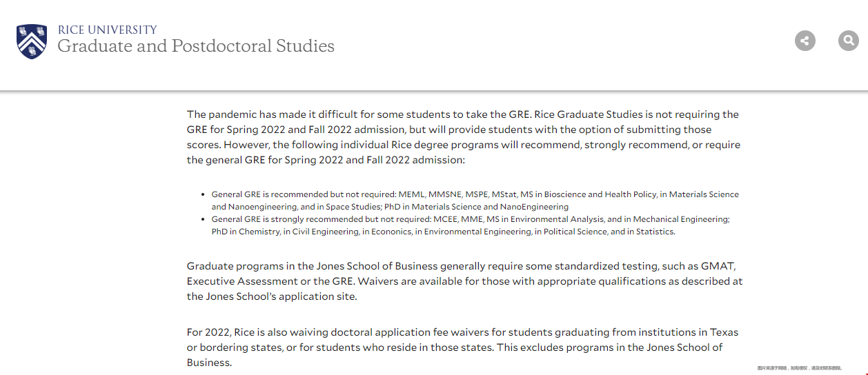Click the paragraph starting 'Graduate programs in the Jones School'

coord(464,281)
